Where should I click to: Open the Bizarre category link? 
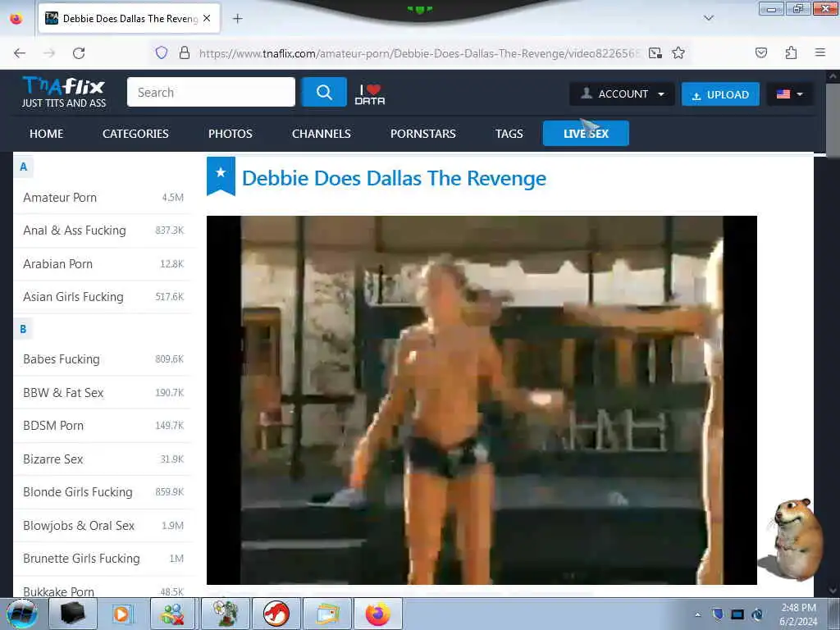coord(52,459)
